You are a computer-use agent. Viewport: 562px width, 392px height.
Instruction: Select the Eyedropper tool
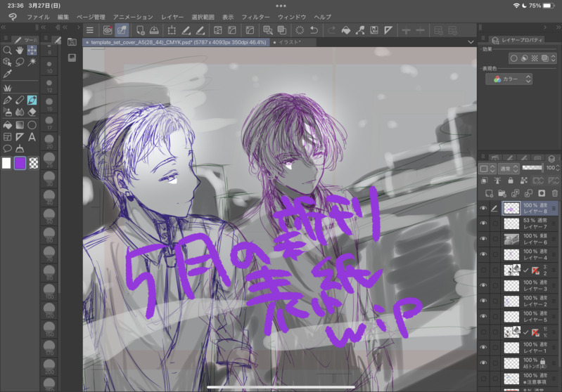[7, 74]
